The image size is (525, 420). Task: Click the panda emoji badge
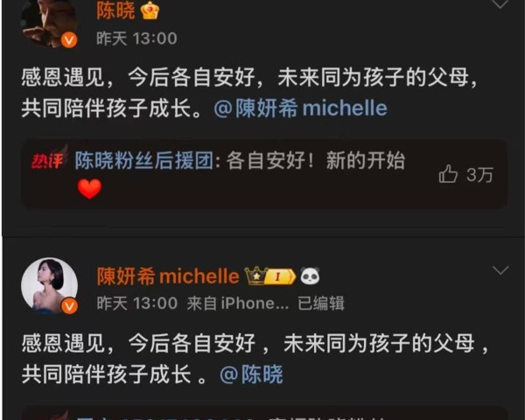coord(310,276)
